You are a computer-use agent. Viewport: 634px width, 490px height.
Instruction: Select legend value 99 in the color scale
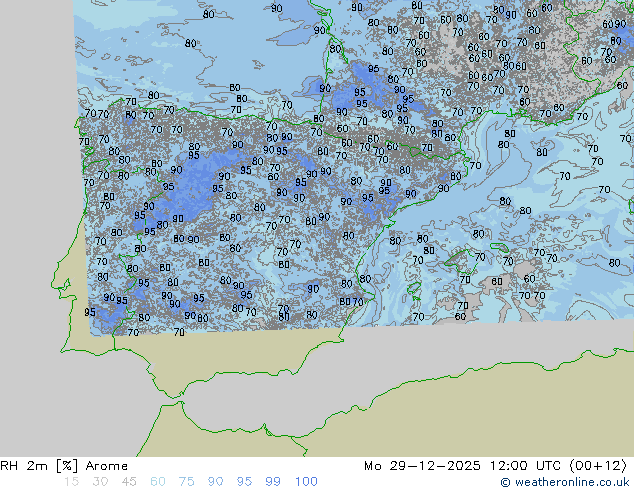[x=273, y=482]
